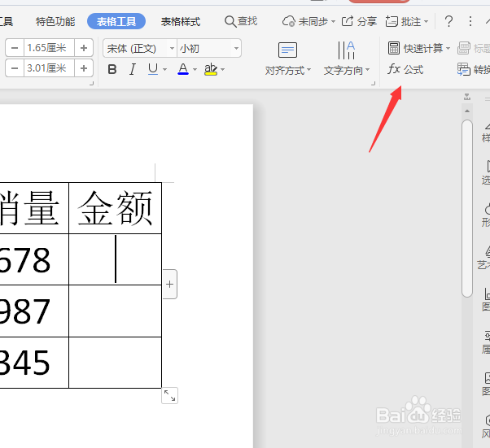Click the 分享 share icon
Screen dimensions: 490x448
pos(348,21)
